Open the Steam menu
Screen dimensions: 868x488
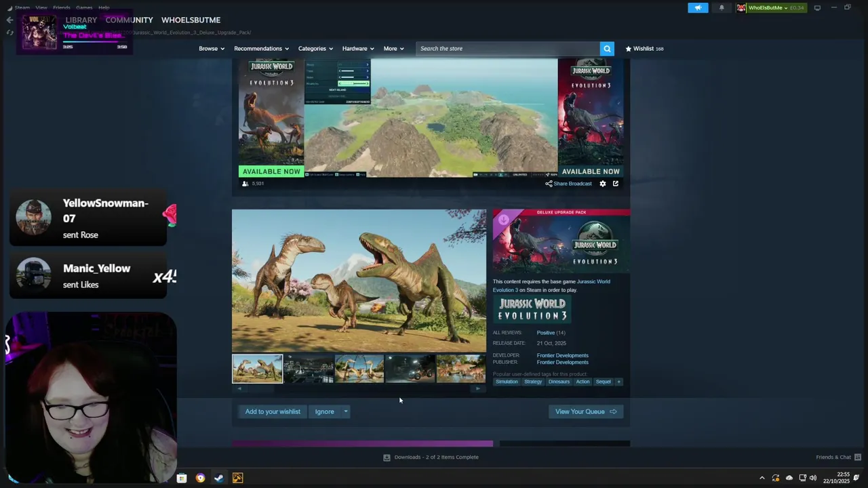pos(22,7)
